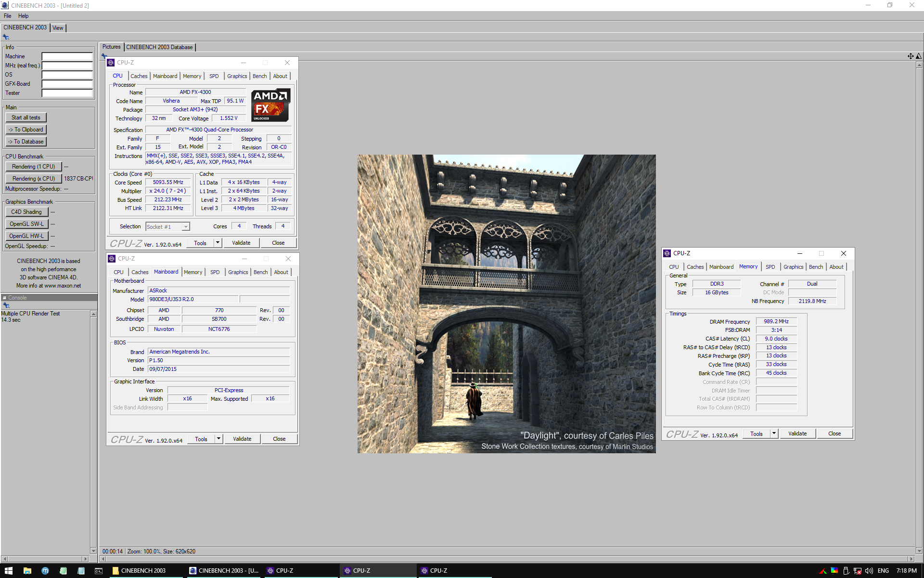Run the OpenGL SW-L benchmark
The image size is (924, 578).
(27, 224)
